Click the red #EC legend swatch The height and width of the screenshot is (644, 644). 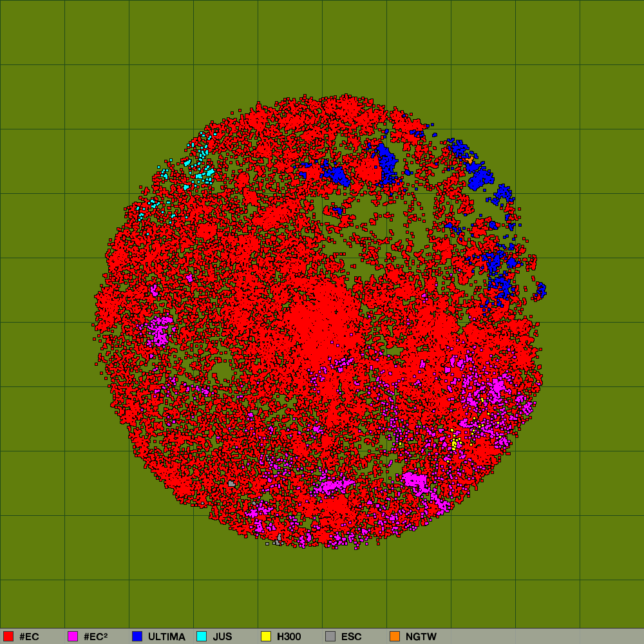(x=8, y=636)
